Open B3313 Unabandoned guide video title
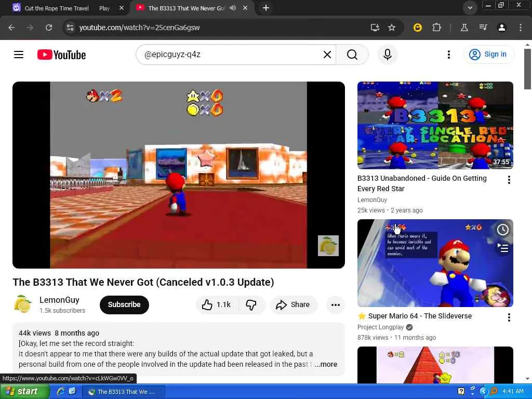532x399 pixels. pyautogui.click(x=422, y=183)
